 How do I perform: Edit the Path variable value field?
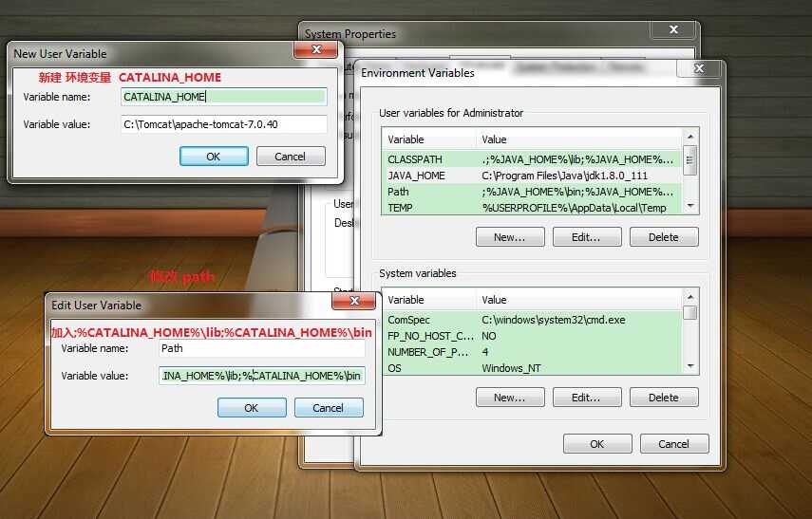[261, 376]
